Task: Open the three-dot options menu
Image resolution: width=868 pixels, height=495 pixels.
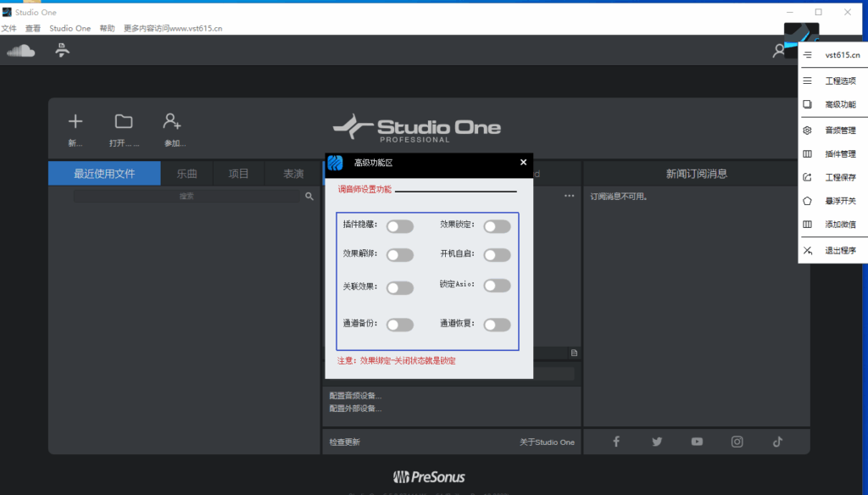Action: point(569,196)
